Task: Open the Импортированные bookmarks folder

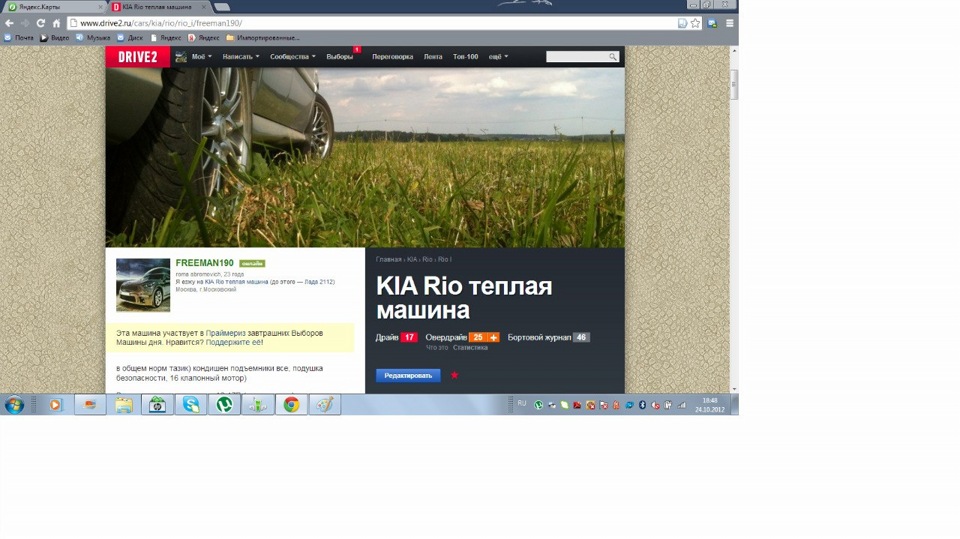Action: point(263,38)
